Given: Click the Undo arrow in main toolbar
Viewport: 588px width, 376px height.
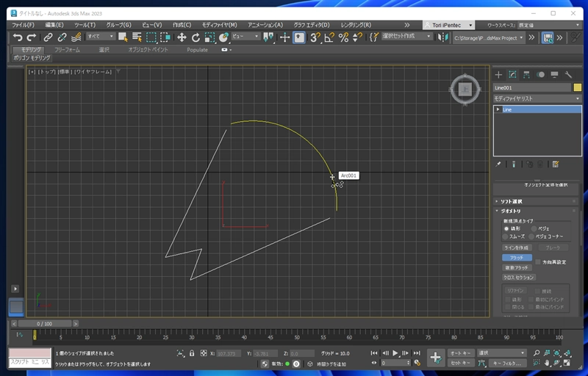Looking at the screenshot, I should pos(17,37).
